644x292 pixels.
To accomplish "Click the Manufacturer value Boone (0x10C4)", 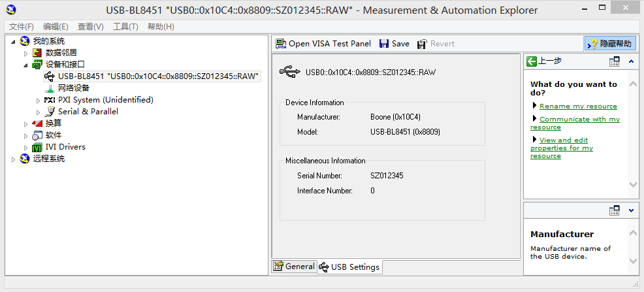I will (x=396, y=117).
